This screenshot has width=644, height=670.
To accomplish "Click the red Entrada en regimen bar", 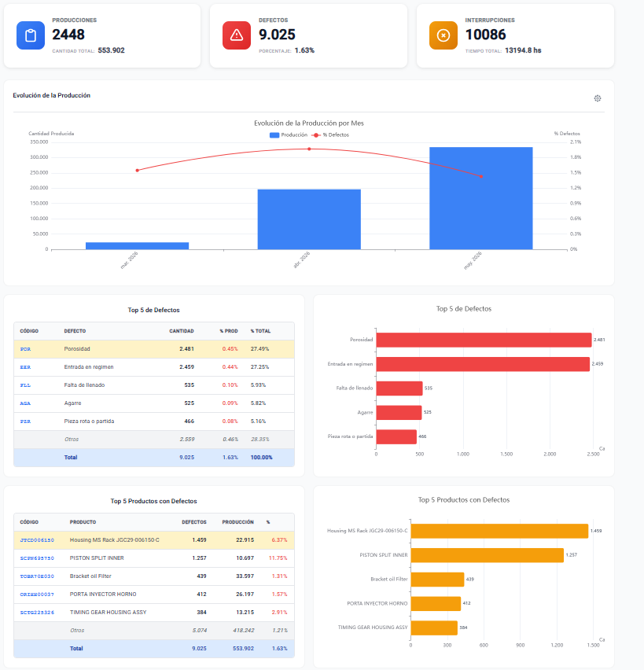I will coord(483,364).
